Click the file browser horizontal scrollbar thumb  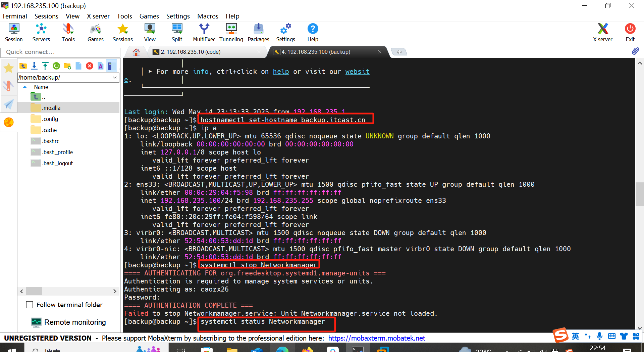coord(34,291)
